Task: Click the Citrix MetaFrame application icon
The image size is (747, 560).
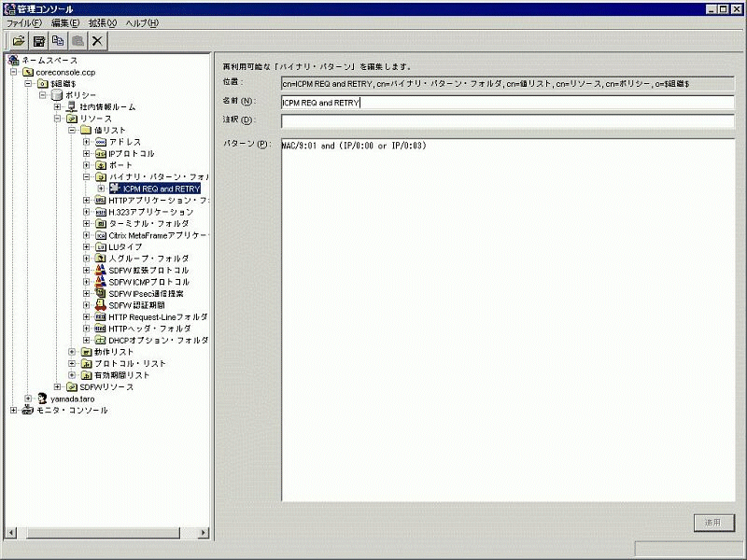Action: (100, 235)
